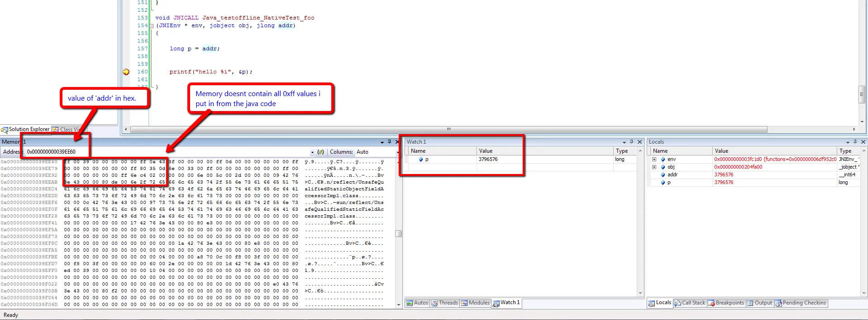Screen dimensions: 868x320
Task: Click the Name column header in Watch 1
Action: (442, 151)
